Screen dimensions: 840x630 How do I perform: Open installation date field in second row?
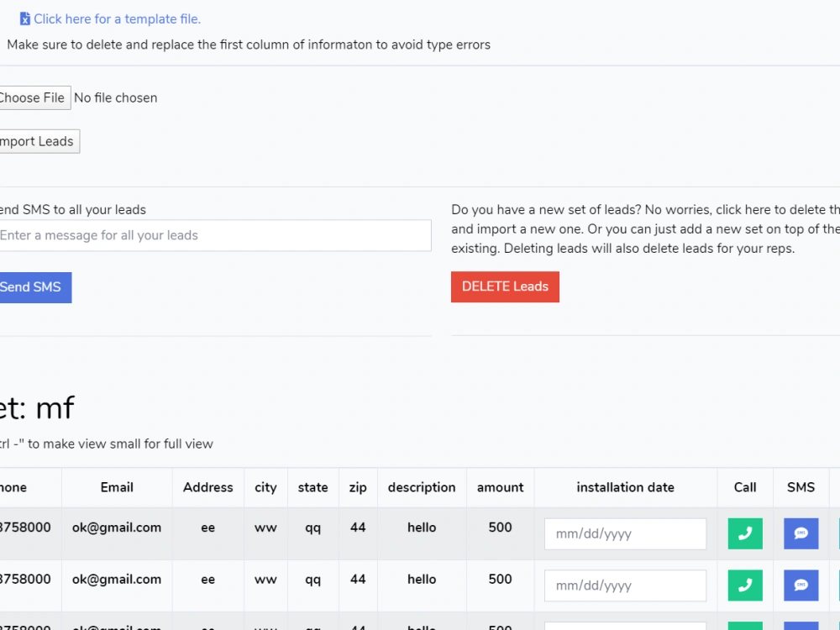(x=625, y=585)
